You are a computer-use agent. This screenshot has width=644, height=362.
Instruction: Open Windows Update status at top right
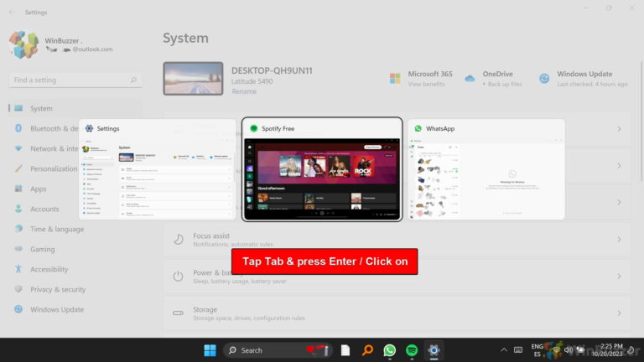click(x=584, y=79)
